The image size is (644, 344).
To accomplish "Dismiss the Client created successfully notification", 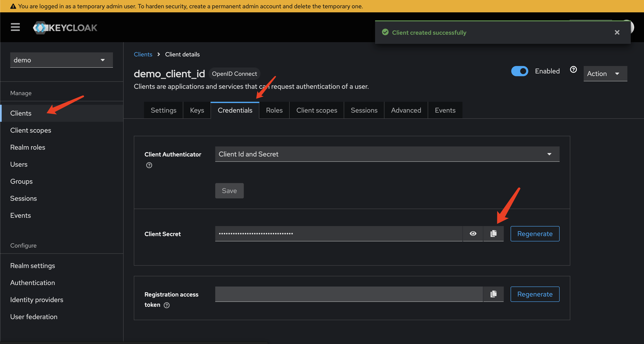I will 617,32.
